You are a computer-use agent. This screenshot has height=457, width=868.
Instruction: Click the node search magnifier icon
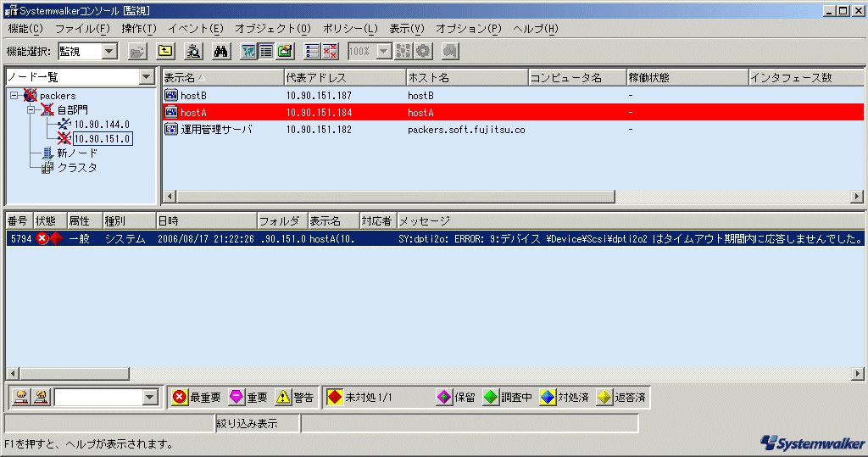(193, 52)
